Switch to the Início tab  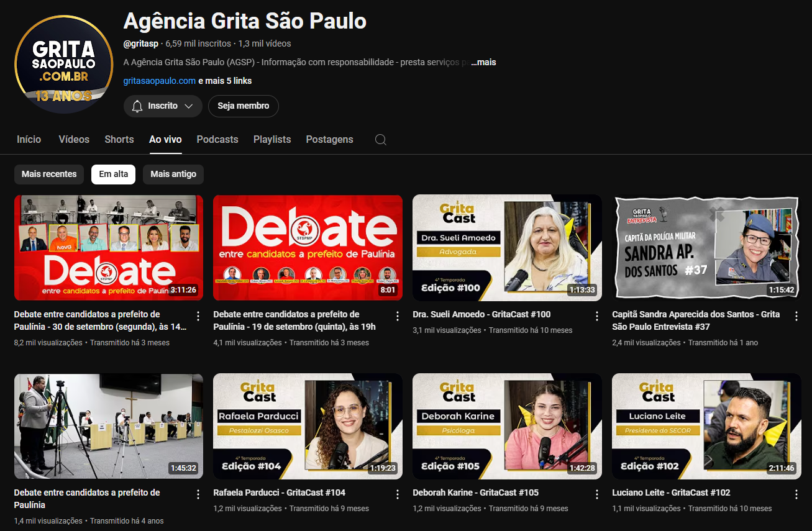tap(29, 140)
